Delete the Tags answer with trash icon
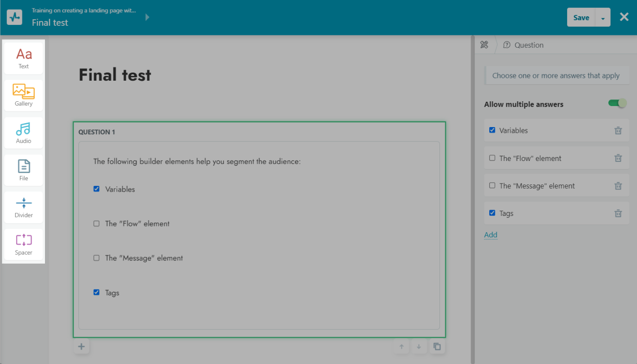637x364 pixels. point(618,214)
